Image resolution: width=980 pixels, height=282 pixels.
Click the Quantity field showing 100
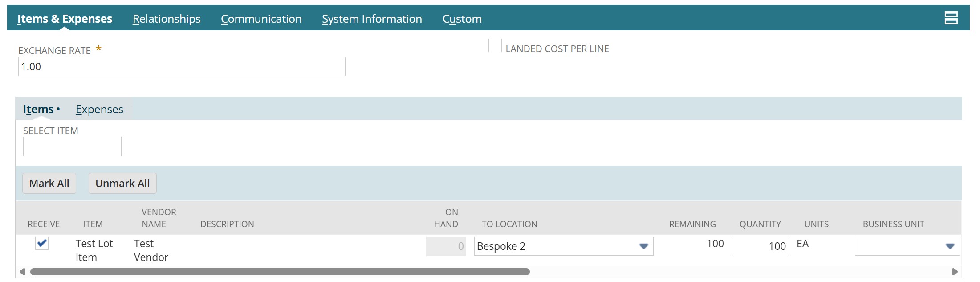point(760,246)
